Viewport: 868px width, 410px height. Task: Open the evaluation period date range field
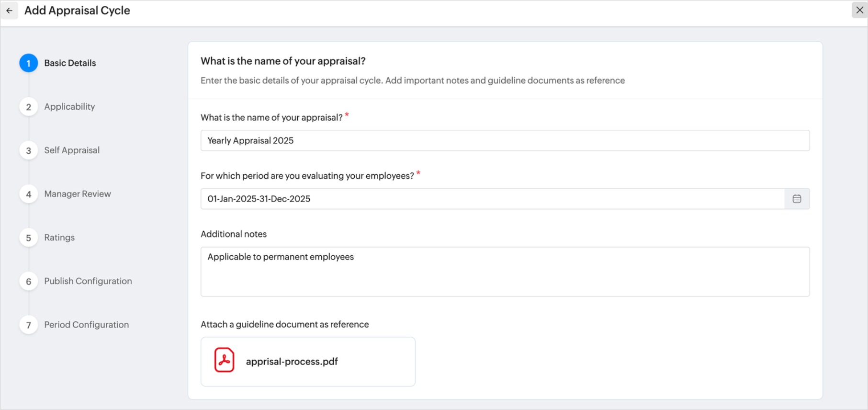(x=492, y=199)
